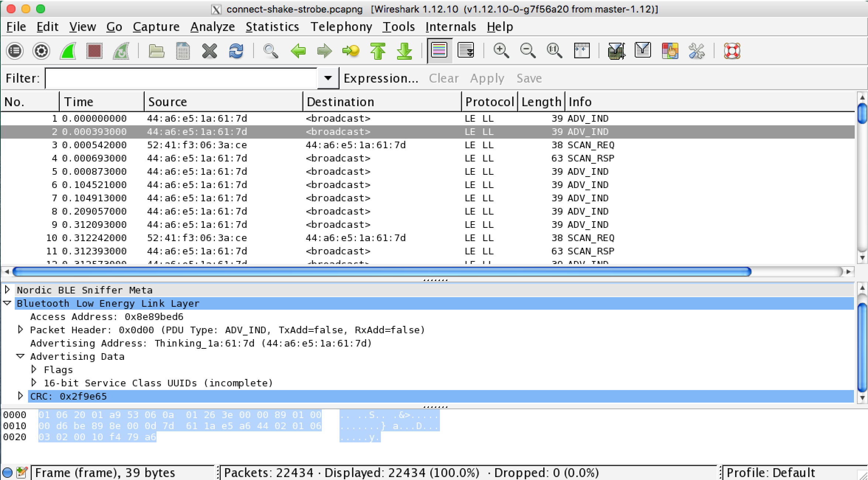Jump to the last packet icon

click(x=404, y=51)
